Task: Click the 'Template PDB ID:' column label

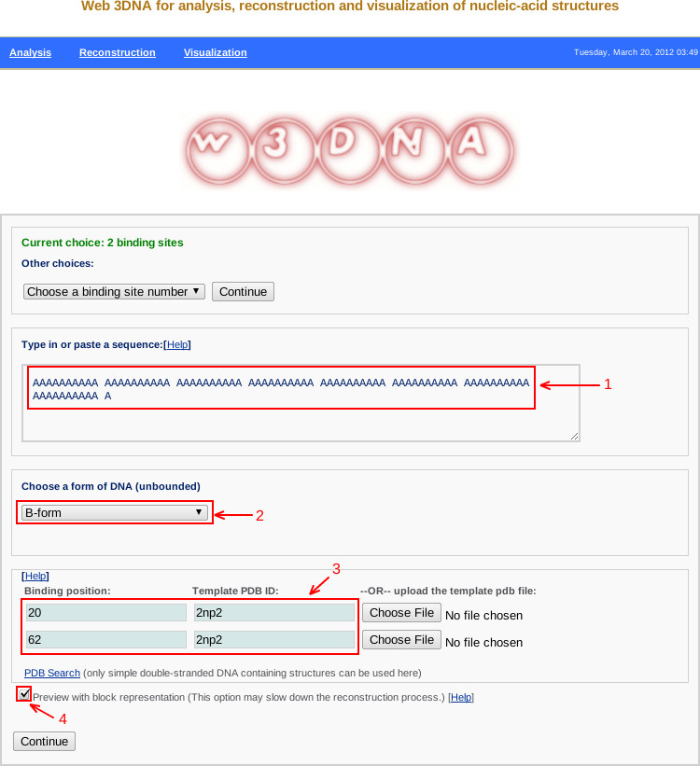Action: pyautogui.click(x=235, y=591)
